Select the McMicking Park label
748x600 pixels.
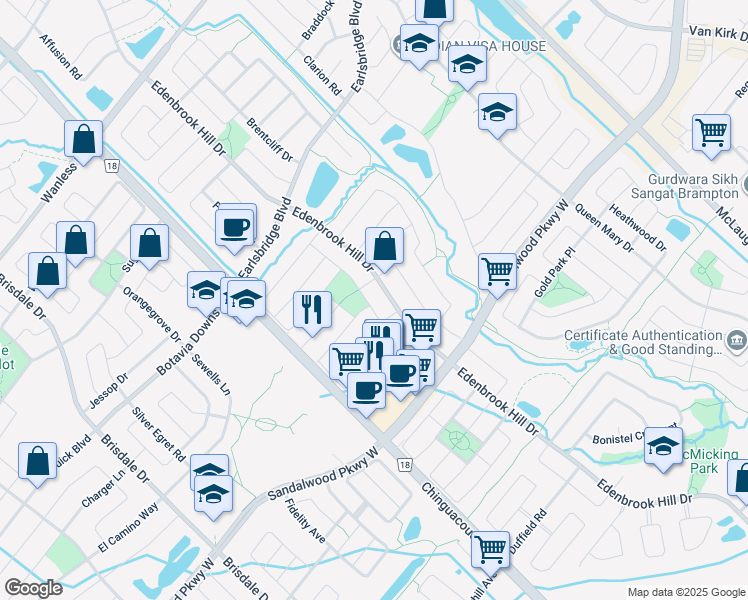click(710, 461)
